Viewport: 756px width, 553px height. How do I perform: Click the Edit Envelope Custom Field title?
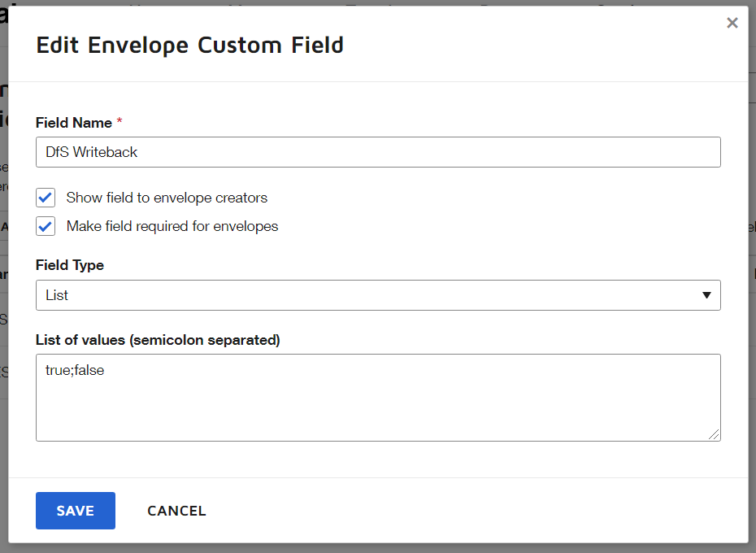(187, 45)
